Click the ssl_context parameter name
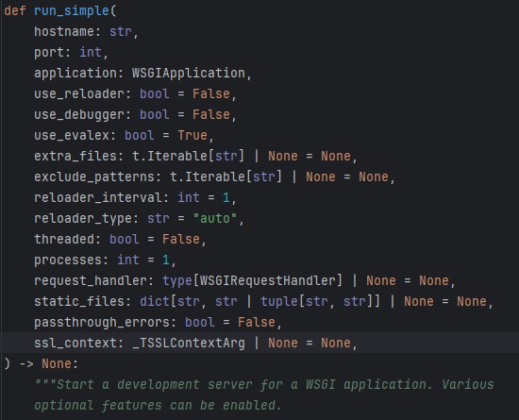This screenshot has height=420, width=519. click(75, 344)
